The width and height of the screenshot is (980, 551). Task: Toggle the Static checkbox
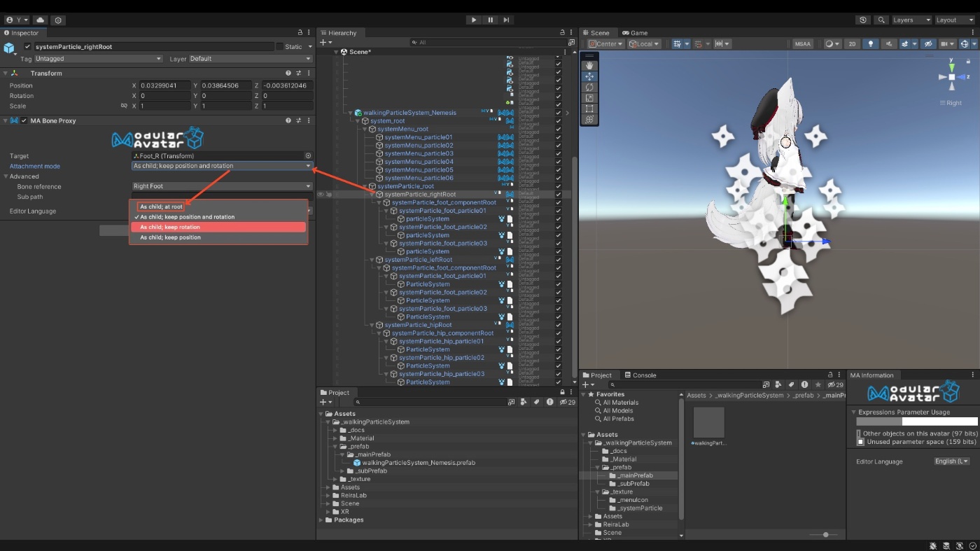[279, 46]
